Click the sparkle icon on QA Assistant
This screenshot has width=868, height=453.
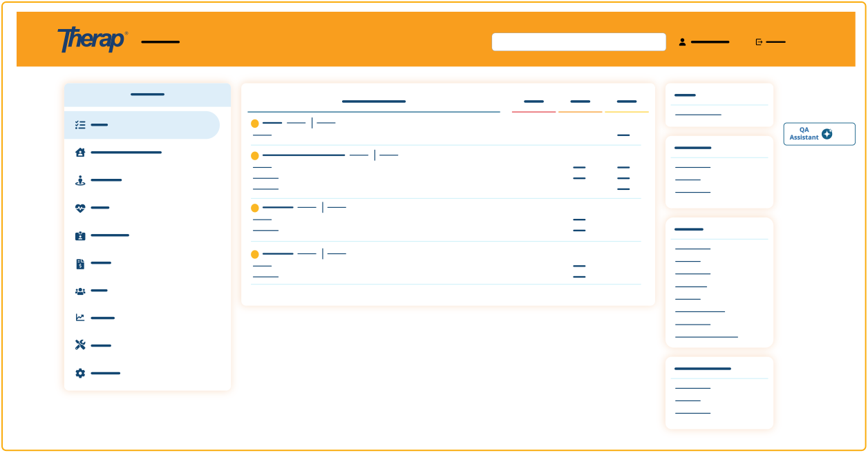point(827,134)
